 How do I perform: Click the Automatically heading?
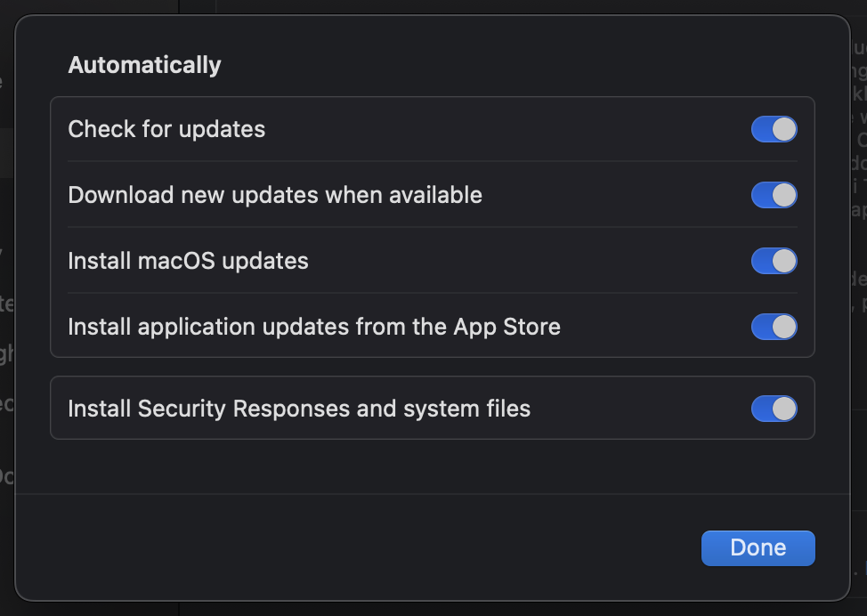click(x=144, y=64)
